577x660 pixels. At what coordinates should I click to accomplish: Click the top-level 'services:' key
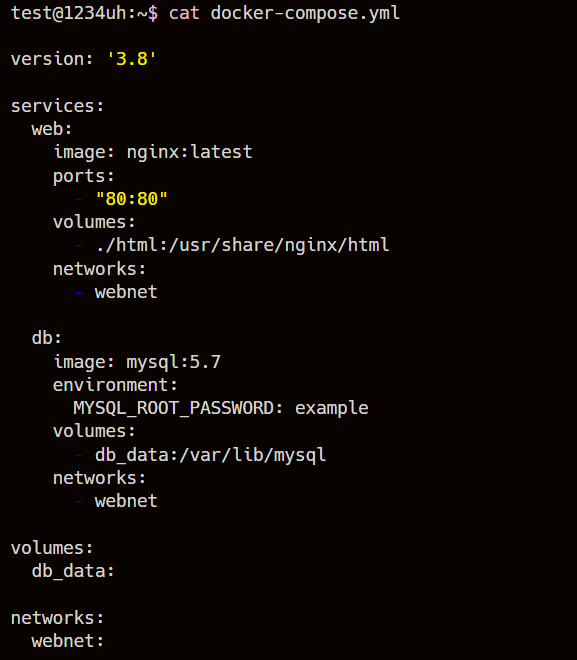tap(57, 106)
